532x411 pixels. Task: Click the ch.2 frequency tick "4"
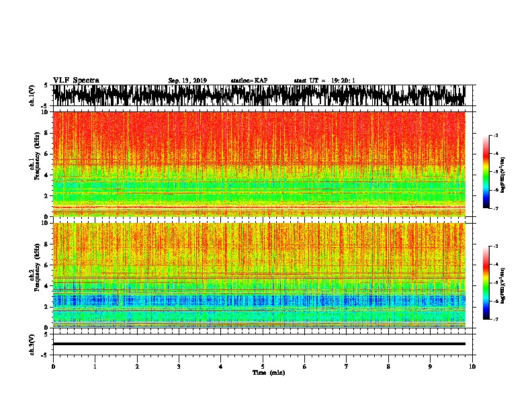46,286
